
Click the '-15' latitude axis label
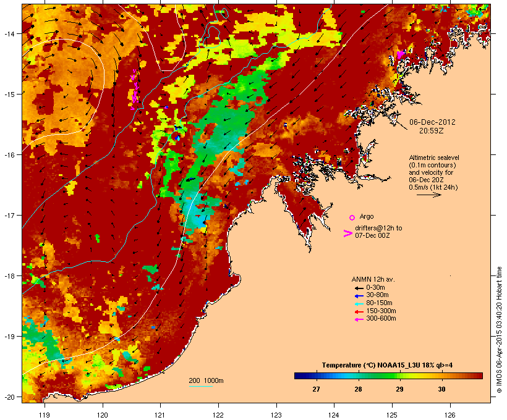9,94
